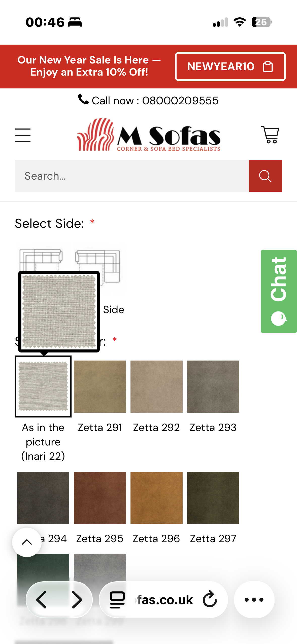Open the browser more-options menu
297x644 pixels.
tap(254, 600)
